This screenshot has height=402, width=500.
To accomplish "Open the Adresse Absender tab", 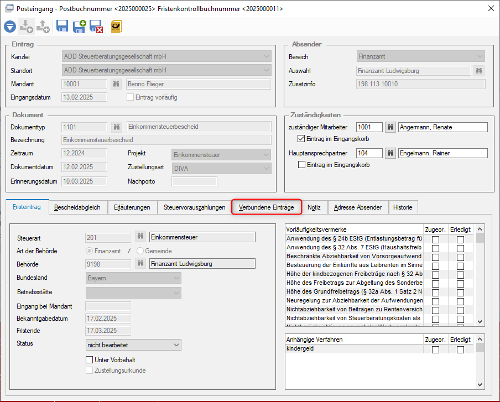I will [358, 207].
